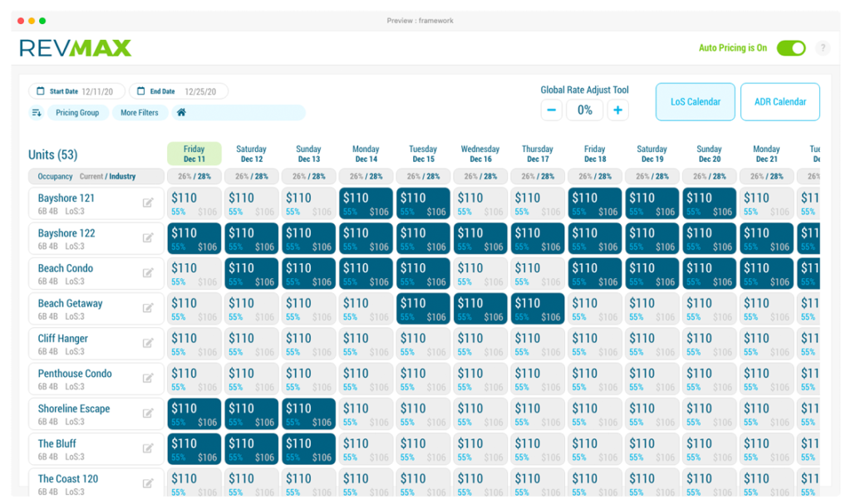Toggle Auto Pricing off
851x504 pixels.
click(790, 48)
